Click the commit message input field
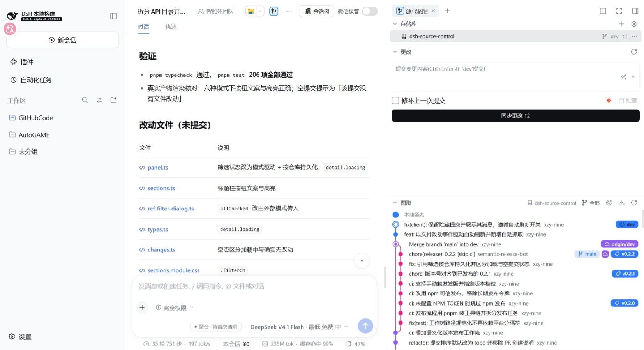644x350 pixels. tap(515, 77)
